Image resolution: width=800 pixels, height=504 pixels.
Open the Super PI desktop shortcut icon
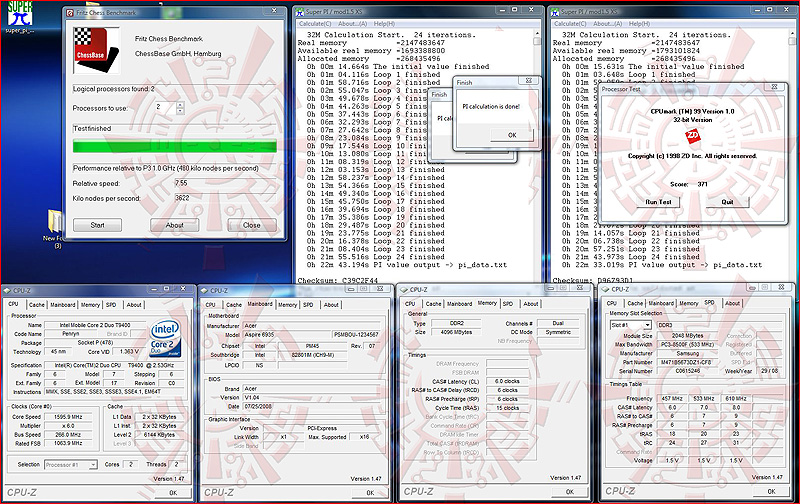[x=19, y=15]
